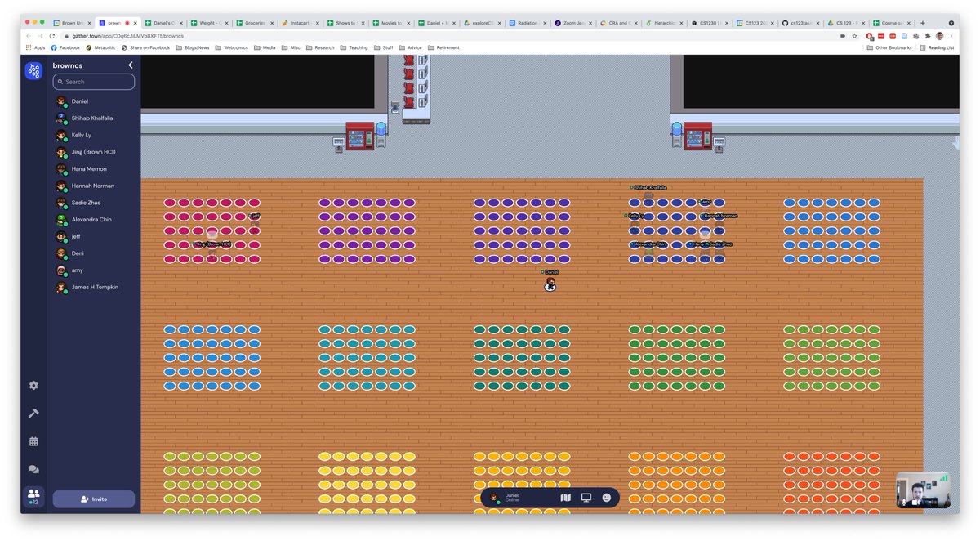Open Share on Facebook bookmark
The height and width of the screenshot is (541, 980).
tap(147, 47)
